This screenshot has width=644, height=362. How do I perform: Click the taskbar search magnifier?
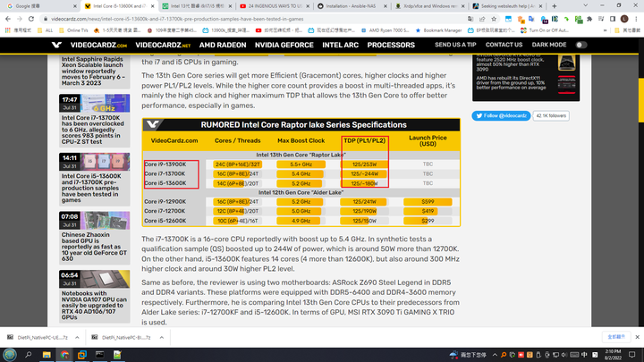pos(29,355)
